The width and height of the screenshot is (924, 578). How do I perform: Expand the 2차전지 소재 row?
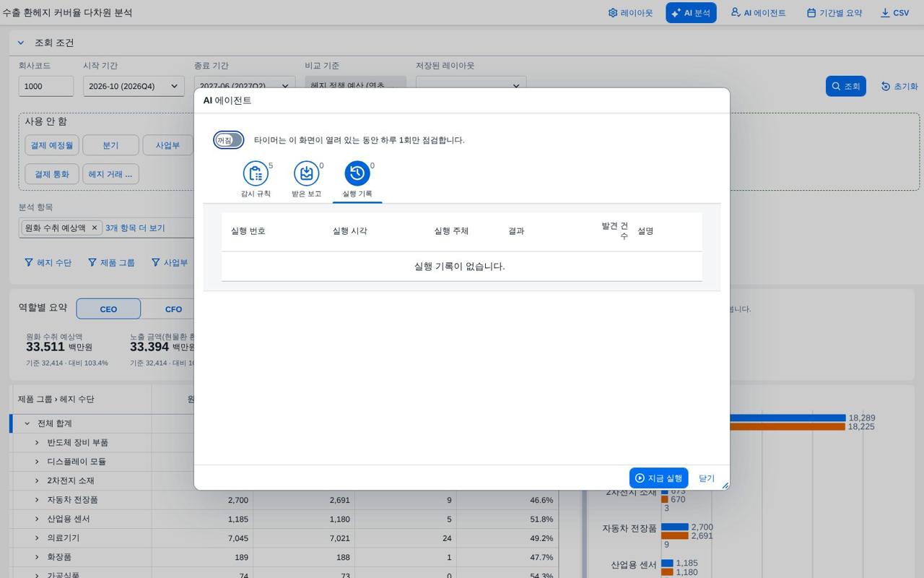[38, 480]
